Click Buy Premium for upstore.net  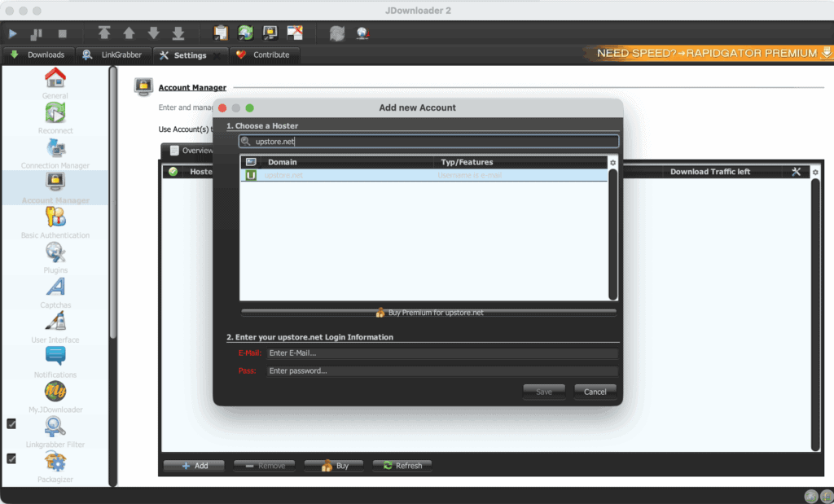pyautogui.click(x=428, y=313)
